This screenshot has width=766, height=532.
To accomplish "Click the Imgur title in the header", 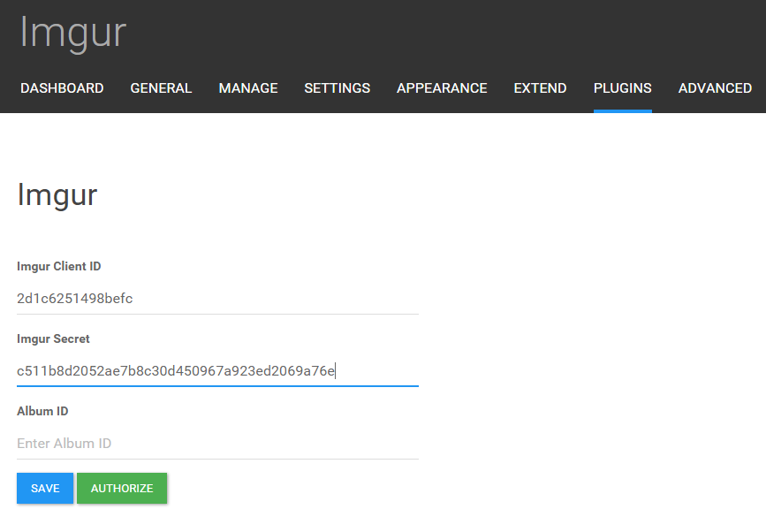I will tap(73, 33).
